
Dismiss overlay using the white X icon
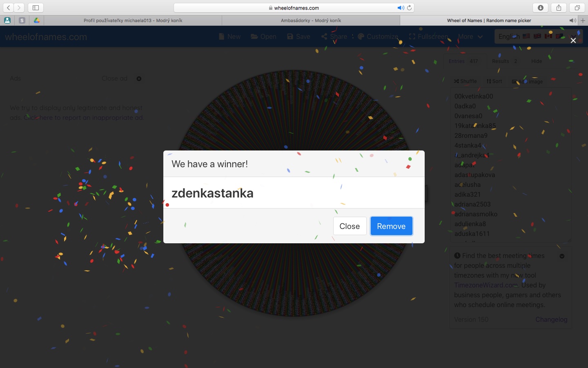pyautogui.click(x=573, y=40)
